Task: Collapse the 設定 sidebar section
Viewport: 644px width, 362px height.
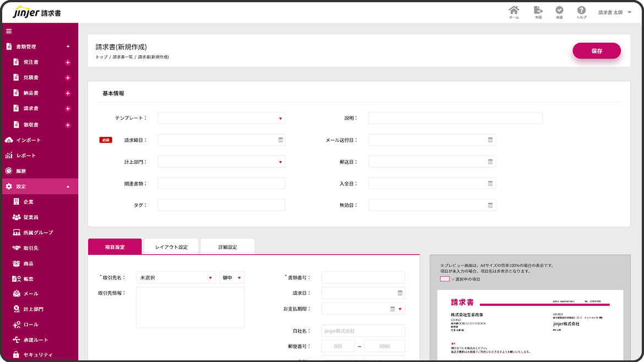Action: pyautogui.click(x=68, y=187)
